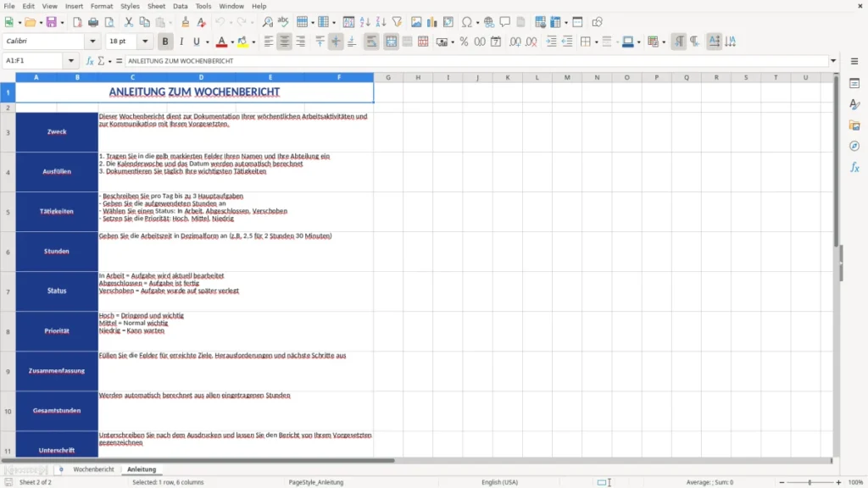868x488 pixels.
Task: Toggle Align Left
Action: point(269,42)
